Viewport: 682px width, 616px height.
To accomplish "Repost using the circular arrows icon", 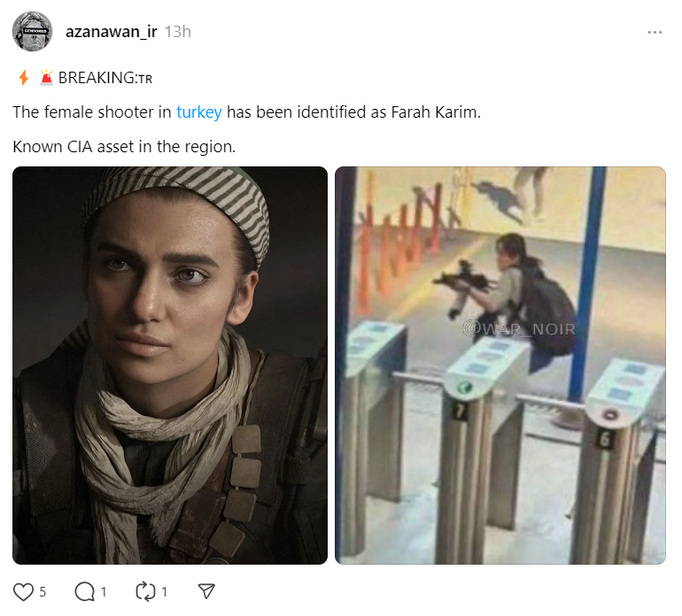I will [145, 591].
